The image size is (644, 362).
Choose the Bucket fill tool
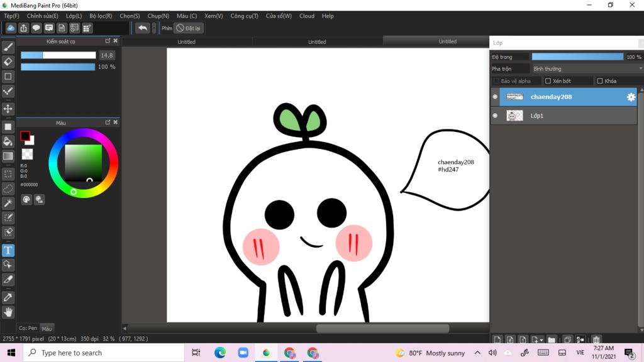coord(8,141)
